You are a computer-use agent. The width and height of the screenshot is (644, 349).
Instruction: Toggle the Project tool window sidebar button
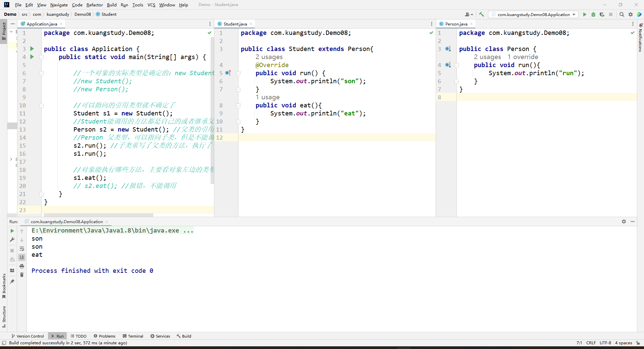(x=4, y=30)
